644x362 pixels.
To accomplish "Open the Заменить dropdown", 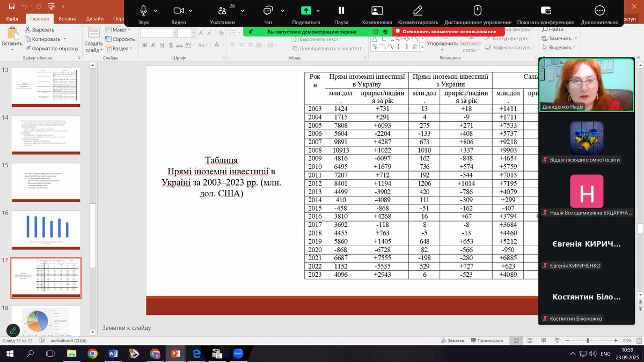I will pyautogui.click(x=558, y=39).
